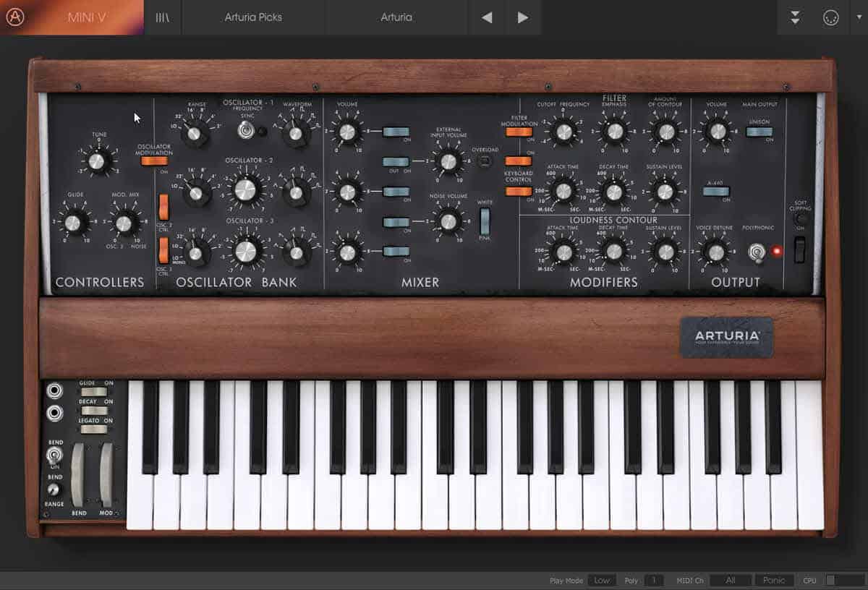
Task: Click the Arturia logo icon
Action: point(15,17)
